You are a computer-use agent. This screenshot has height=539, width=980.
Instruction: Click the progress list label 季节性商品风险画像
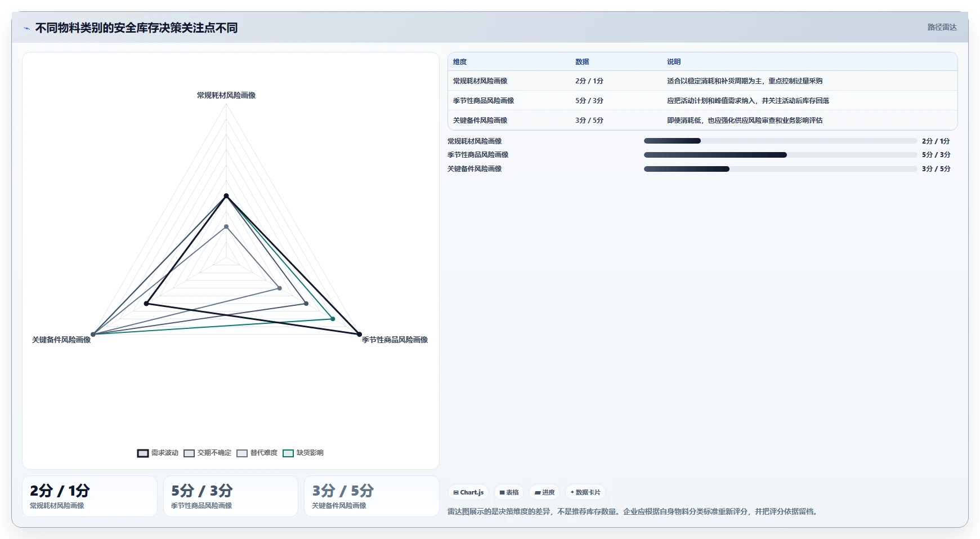click(x=478, y=155)
